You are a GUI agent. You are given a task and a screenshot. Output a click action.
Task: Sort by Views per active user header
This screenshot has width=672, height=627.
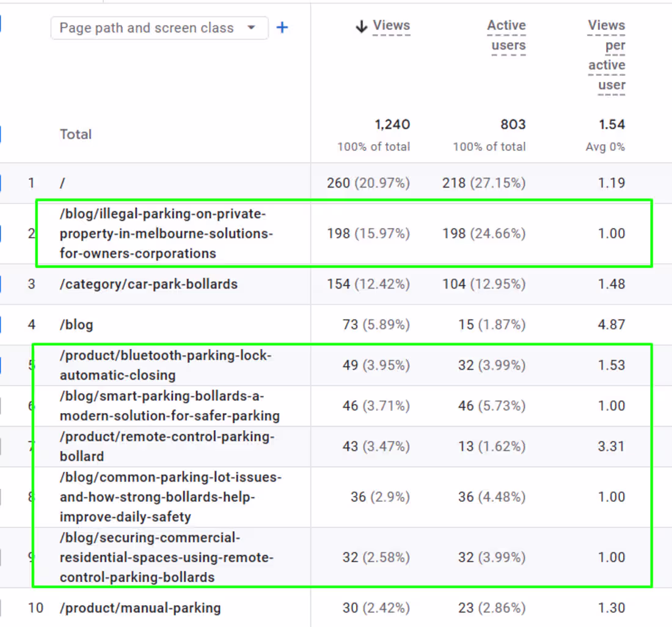(607, 55)
